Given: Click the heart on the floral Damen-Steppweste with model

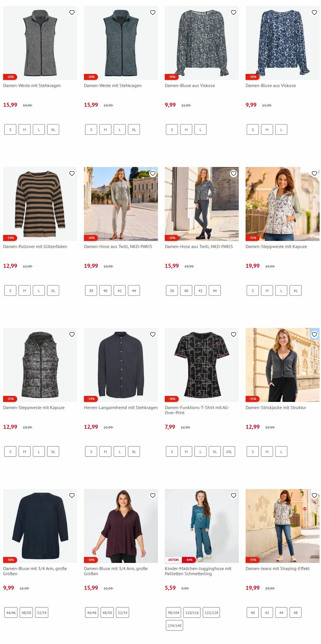Looking at the screenshot, I should point(314,174).
